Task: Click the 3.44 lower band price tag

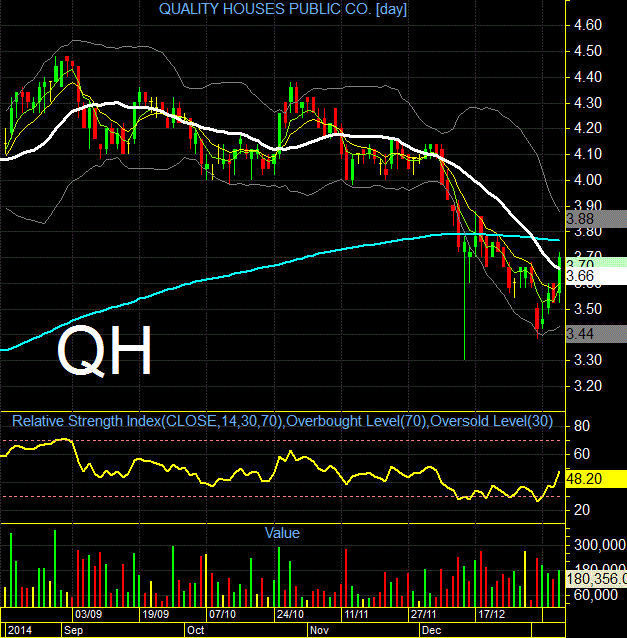Action: pyautogui.click(x=596, y=334)
